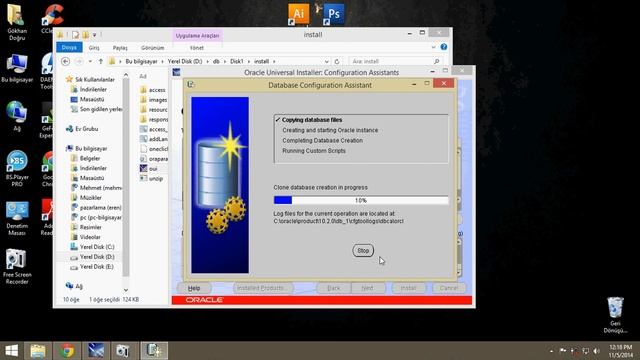Open Free Screen Recorder desktop shortcut
This screenshot has height=360, width=640.
point(17,267)
